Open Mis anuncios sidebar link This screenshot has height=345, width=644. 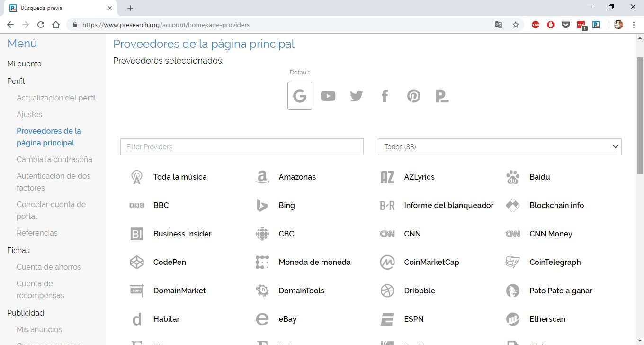click(x=39, y=329)
